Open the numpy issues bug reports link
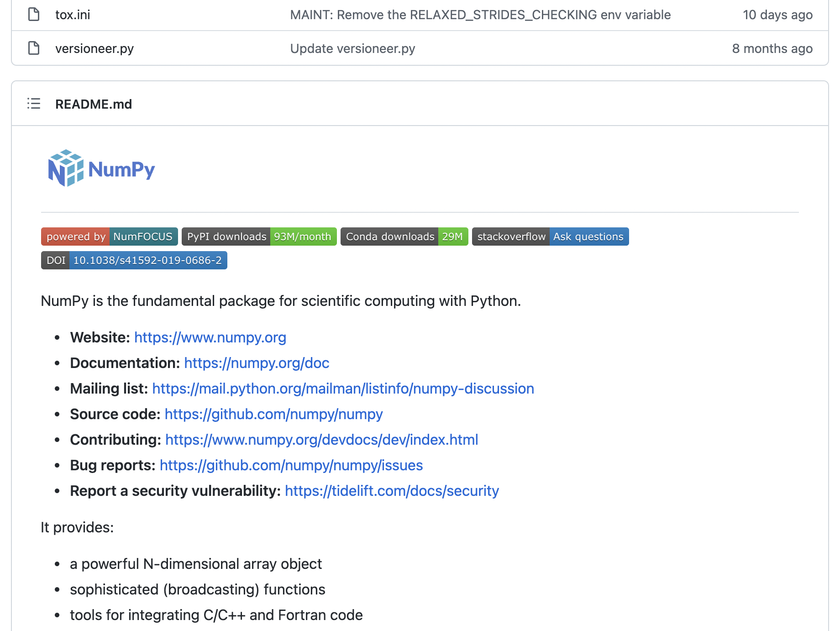The image size is (840, 631). pos(291,465)
